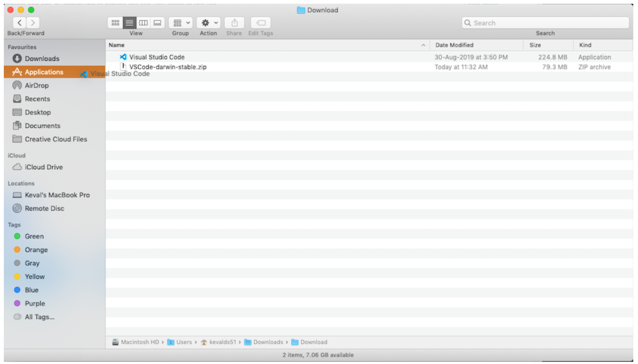The width and height of the screenshot is (638, 364).
Task: Click the 79.3 MB size cell
Action: click(x=555, y=67)
